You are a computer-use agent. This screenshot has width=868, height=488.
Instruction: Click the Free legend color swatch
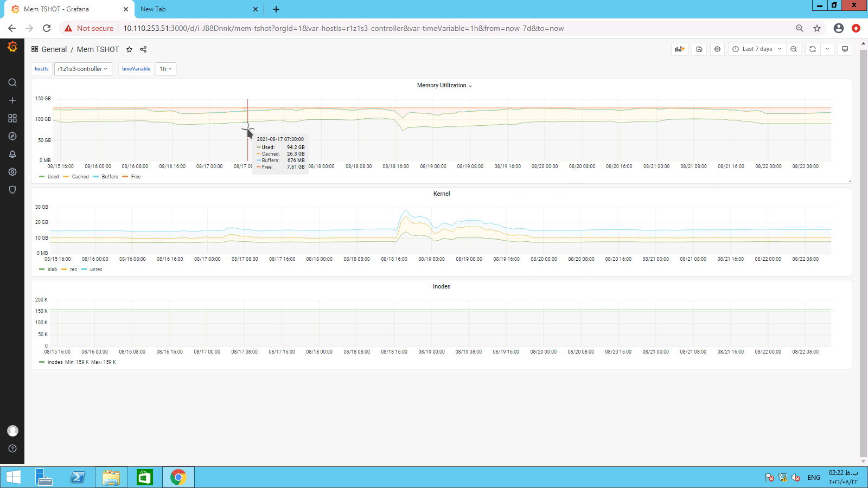pyautogui.click(x=125, y=177)
